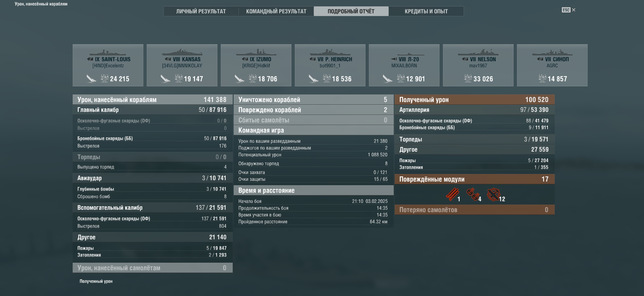The image size is (644, 296).
Task: Click the Подробный отчёт tab
Action: pos(351,11)
